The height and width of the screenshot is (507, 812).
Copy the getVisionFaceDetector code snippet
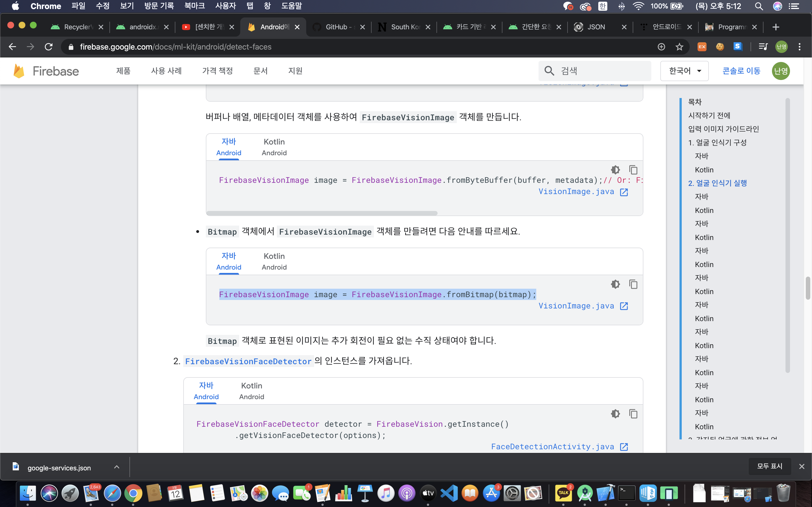click(x=633, y=414)
